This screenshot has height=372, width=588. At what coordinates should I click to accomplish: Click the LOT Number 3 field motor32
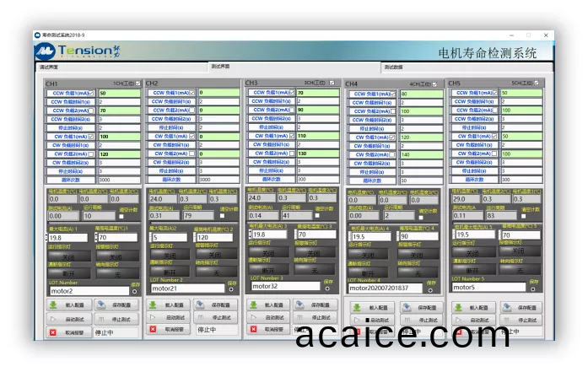(x=286, y=286)
